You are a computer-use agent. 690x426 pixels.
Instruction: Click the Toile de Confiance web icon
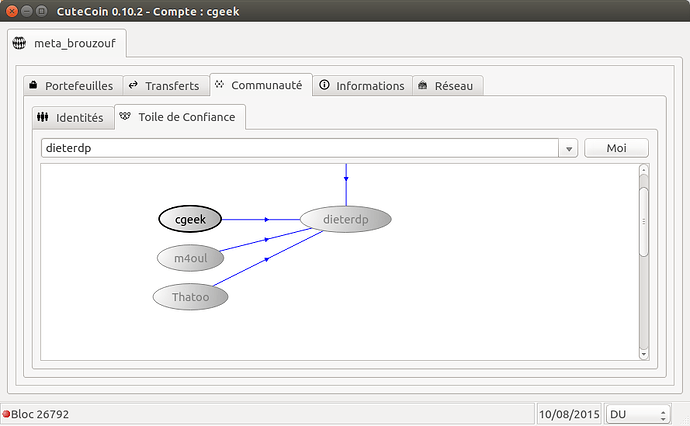(125, 116)
